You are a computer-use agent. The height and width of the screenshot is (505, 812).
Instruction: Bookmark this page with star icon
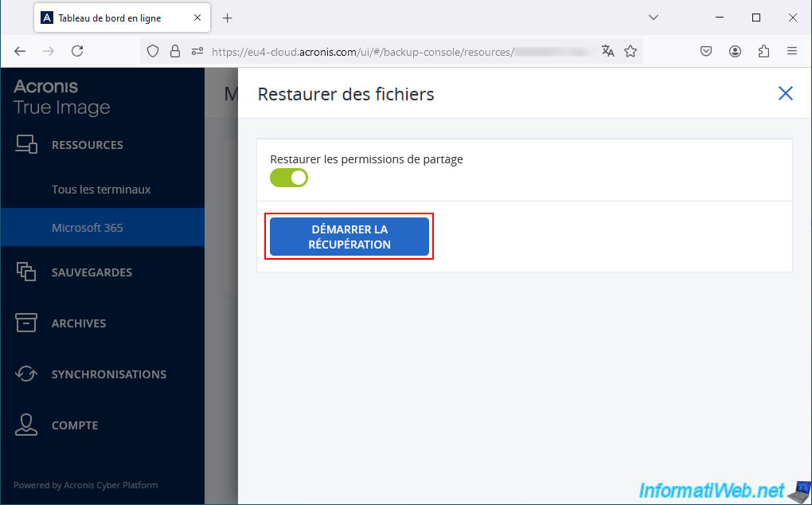(630, 51)
